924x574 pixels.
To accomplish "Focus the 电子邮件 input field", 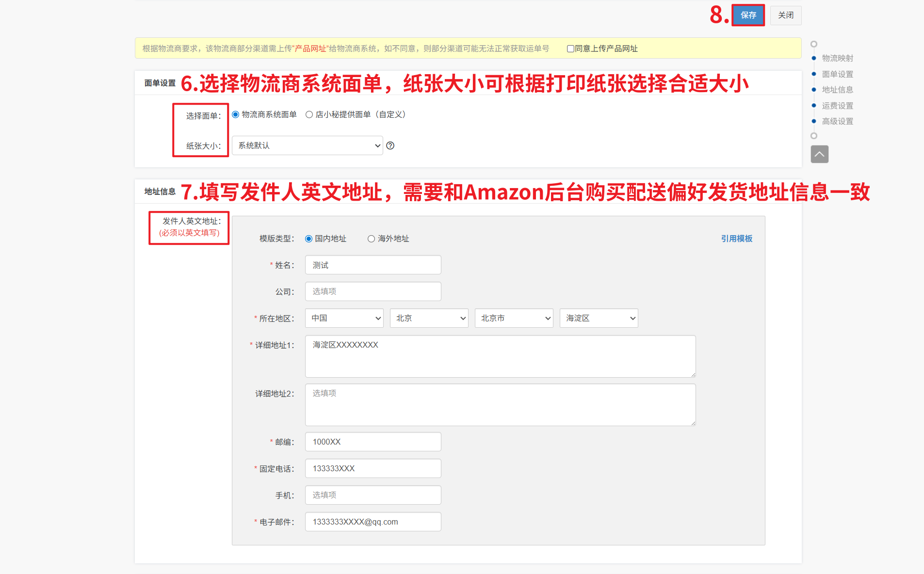I will coord(373,522).
